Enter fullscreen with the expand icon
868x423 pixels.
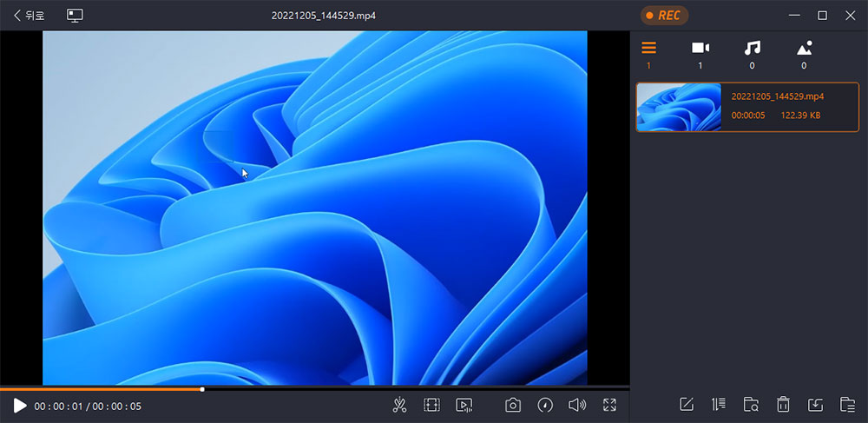click(609, 406)
